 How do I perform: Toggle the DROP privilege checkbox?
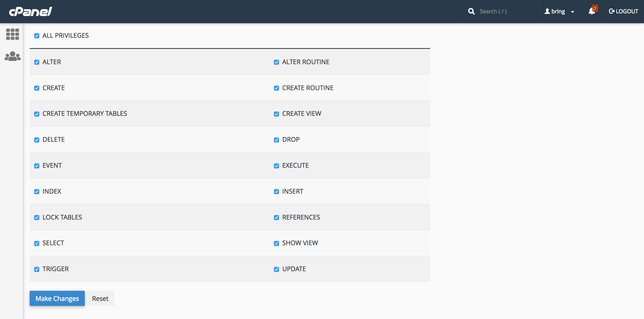pyautogui.click(x=276, y=140)
